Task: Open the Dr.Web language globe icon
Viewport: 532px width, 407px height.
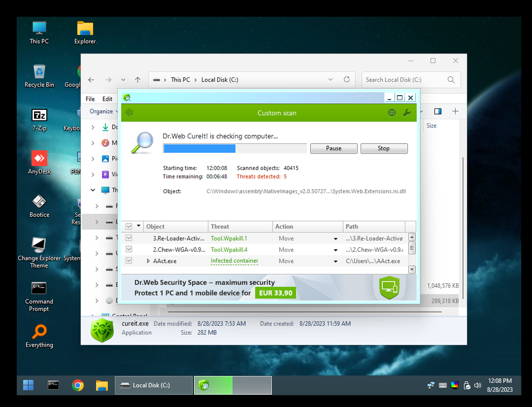Action: coord(392,113)
